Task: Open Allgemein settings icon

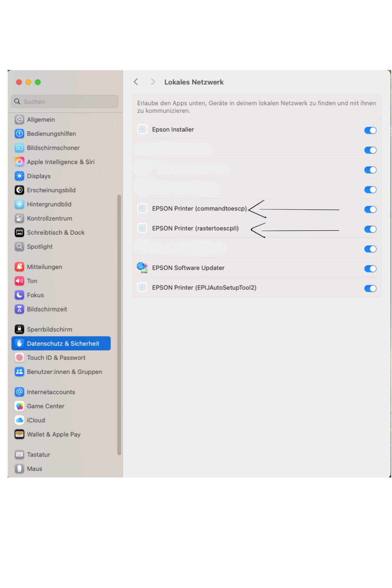Action: (20, 120)
